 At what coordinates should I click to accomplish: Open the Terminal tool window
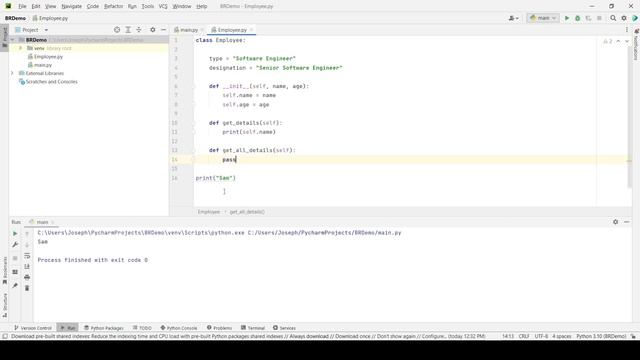253,328
